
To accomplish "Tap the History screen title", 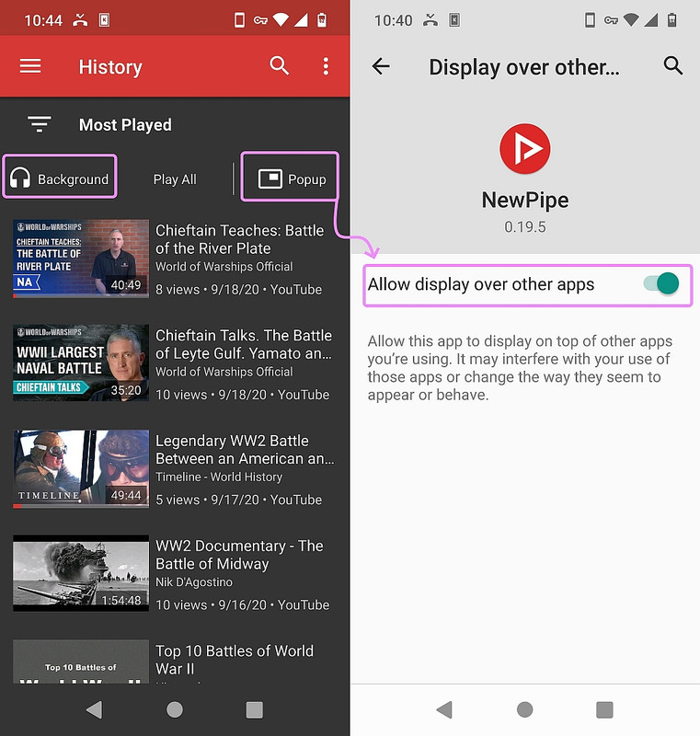I will pyautogui.click(x=110, y=66).
